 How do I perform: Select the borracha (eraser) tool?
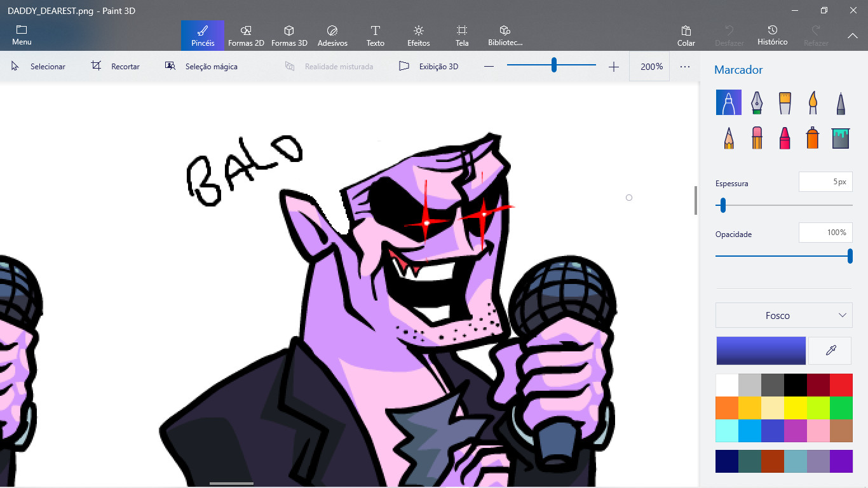pyautogui.click(x=756, y=137)
